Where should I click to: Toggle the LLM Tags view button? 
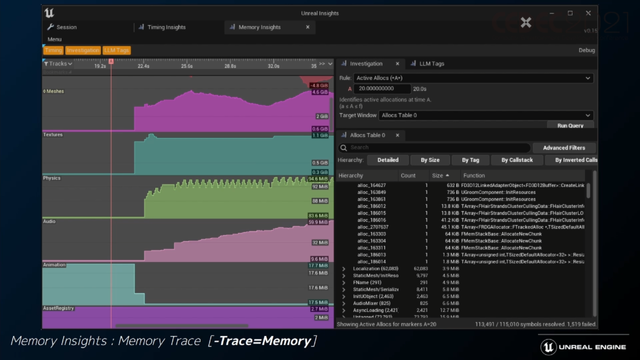(x=116, y=50)
